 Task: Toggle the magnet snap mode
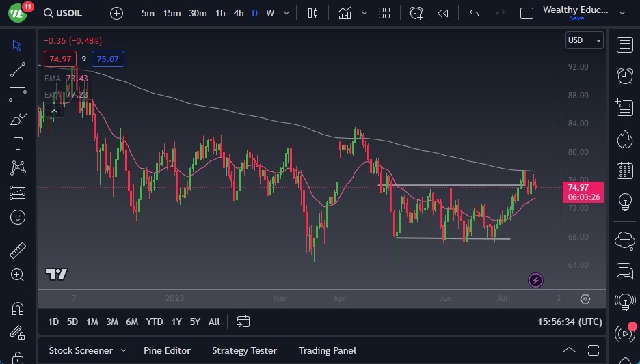[18, 308]
